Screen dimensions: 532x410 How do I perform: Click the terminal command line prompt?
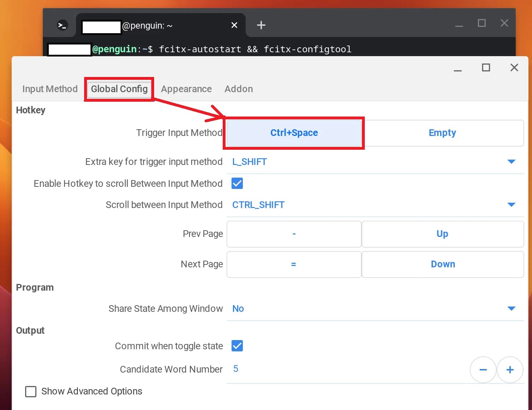click(x=255, y=49)
